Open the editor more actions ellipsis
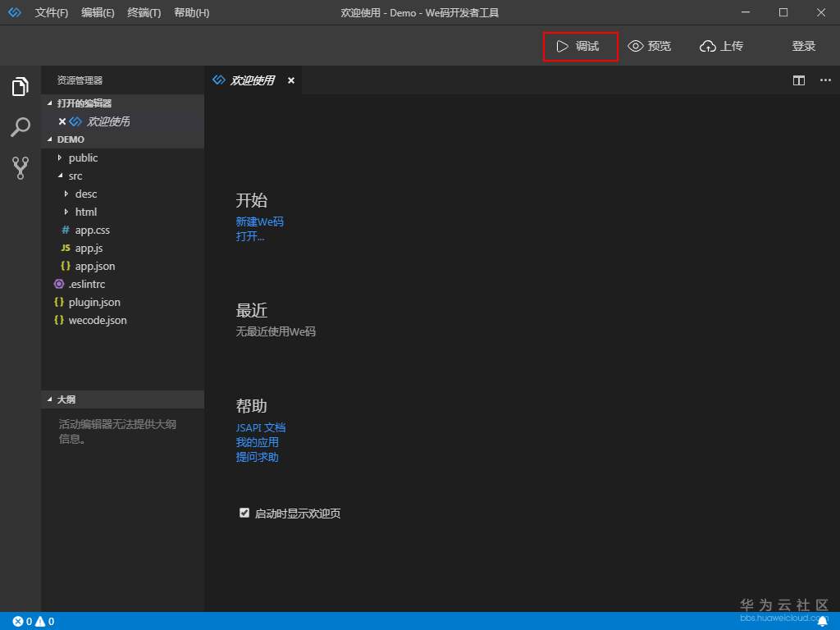The height and width of the screenshot is (630, 840). click(825, 80)
